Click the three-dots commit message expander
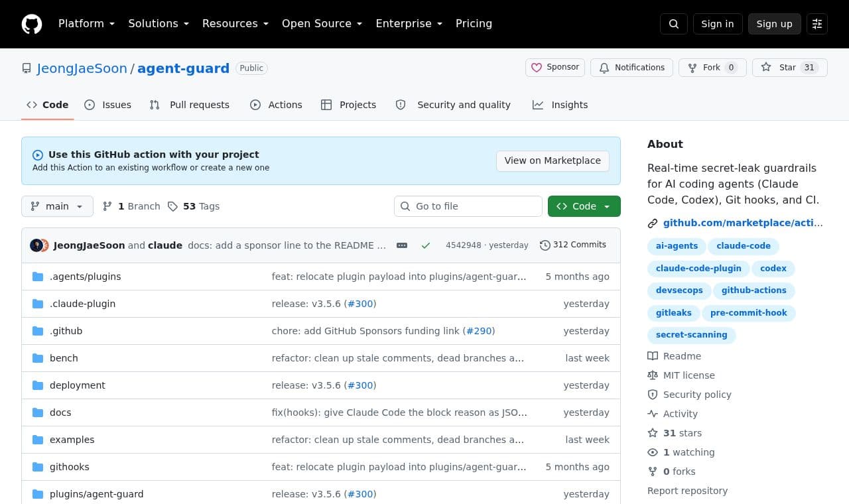849x504 pixels. click(x=402, y=245)
